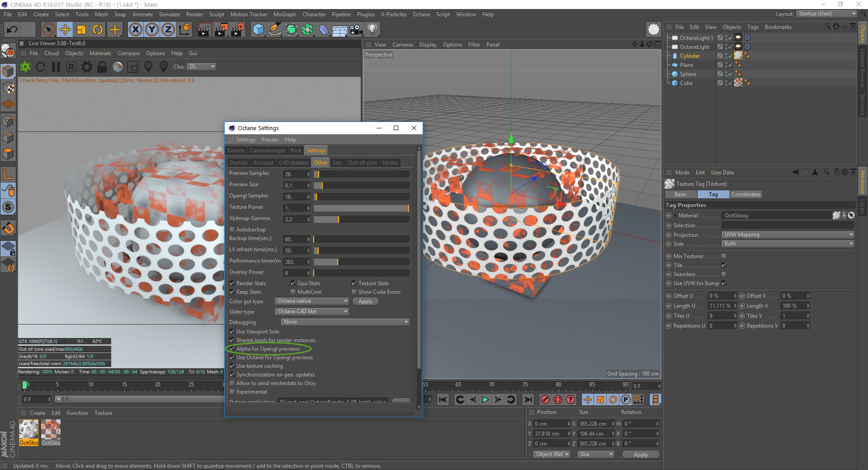This screenshot has width=868, height=470.
Task: Toggle Alpha for Opengl previews
Action: 232,349
